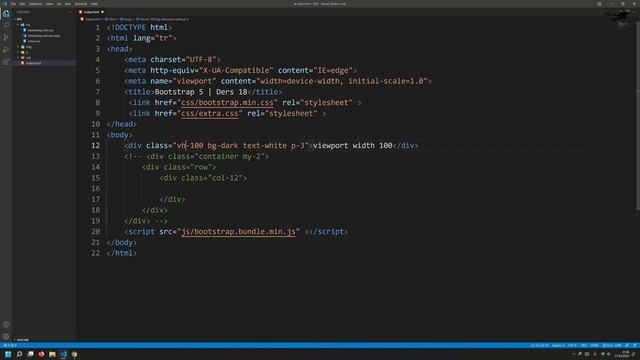Follow js/bootstrap.bundle.min.js link on line 20
Viewport: 640px width, 360px height.
(238, 232)
